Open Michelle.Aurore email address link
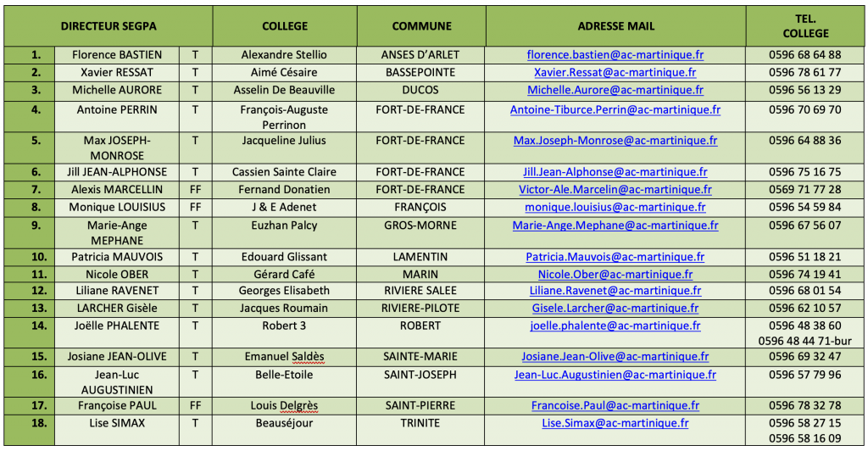The image size is (868, 451). click(615, 90)
